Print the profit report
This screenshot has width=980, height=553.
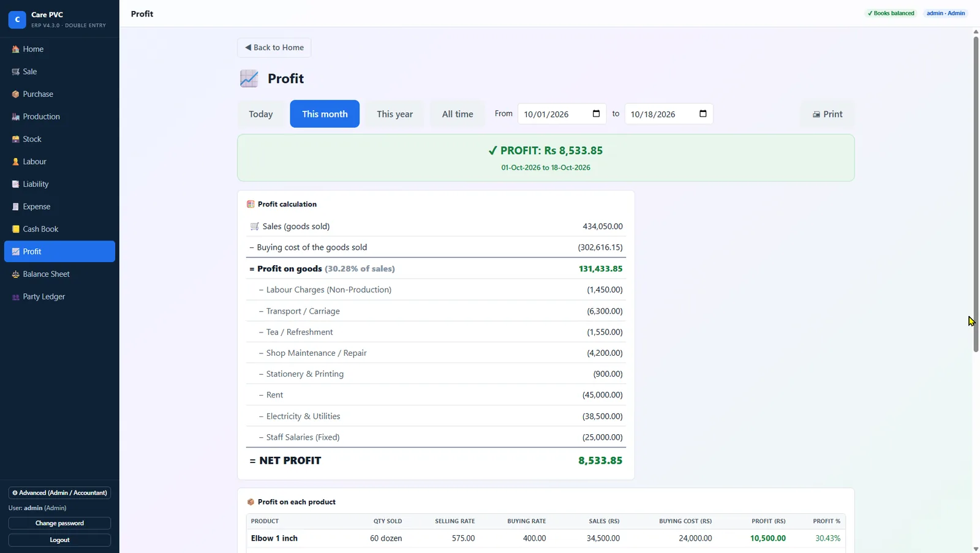pyautogui.click(x=827, y=114)
